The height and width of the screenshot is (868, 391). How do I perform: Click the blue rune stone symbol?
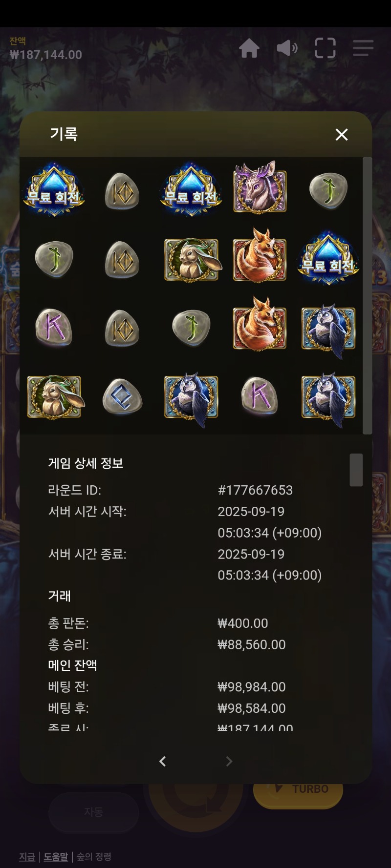(x=123, y=396)
